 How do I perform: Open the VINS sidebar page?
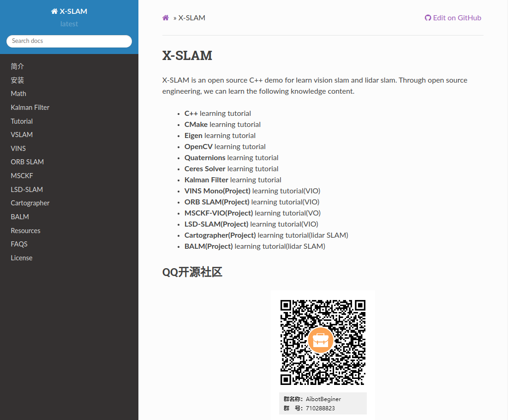(18, 149)
